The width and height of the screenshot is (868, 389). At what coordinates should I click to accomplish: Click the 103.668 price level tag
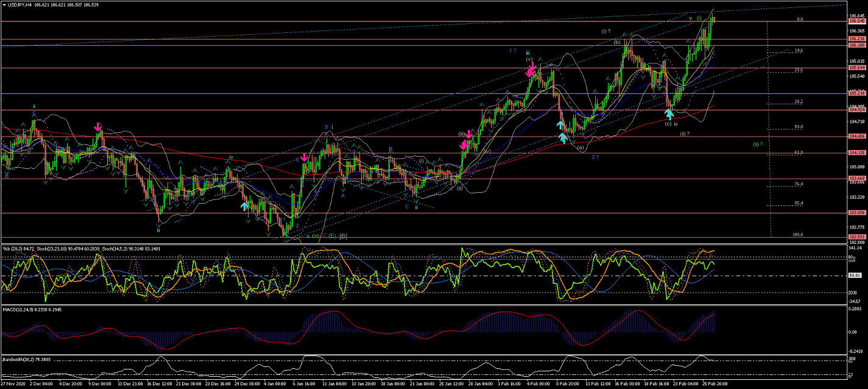tap(856, 179)
